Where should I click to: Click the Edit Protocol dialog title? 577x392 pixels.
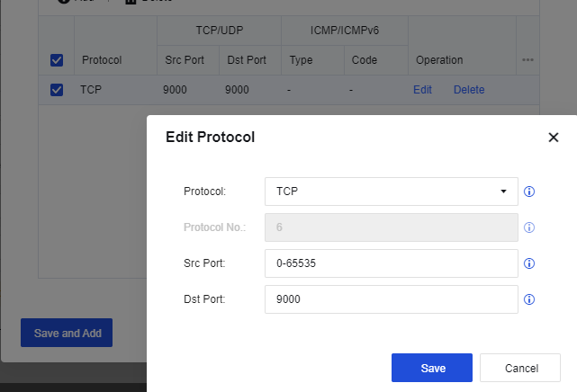coord(210,137)
